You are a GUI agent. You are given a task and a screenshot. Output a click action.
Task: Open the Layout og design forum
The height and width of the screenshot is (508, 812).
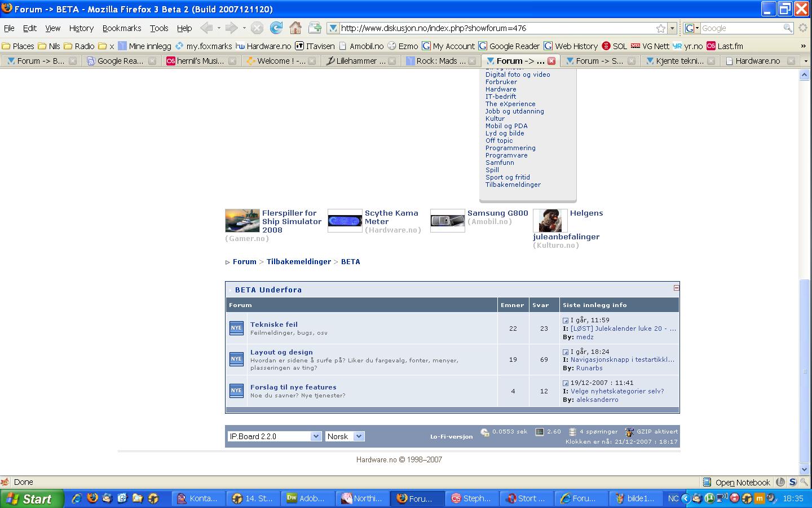pyautogui.click(x=281, y=352)
